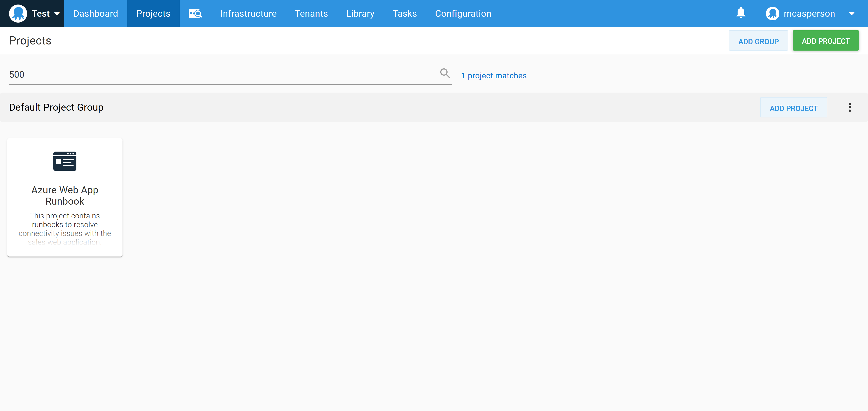
Task: Click the search magnifier in the filter field
Action: (x=445, y=73)
